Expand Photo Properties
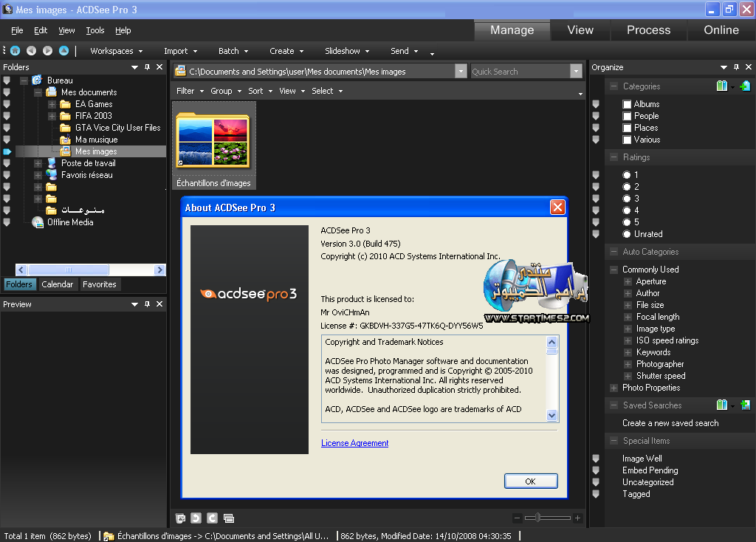Image resolution: width=756 pixels, height=542 pixels. 614,388
